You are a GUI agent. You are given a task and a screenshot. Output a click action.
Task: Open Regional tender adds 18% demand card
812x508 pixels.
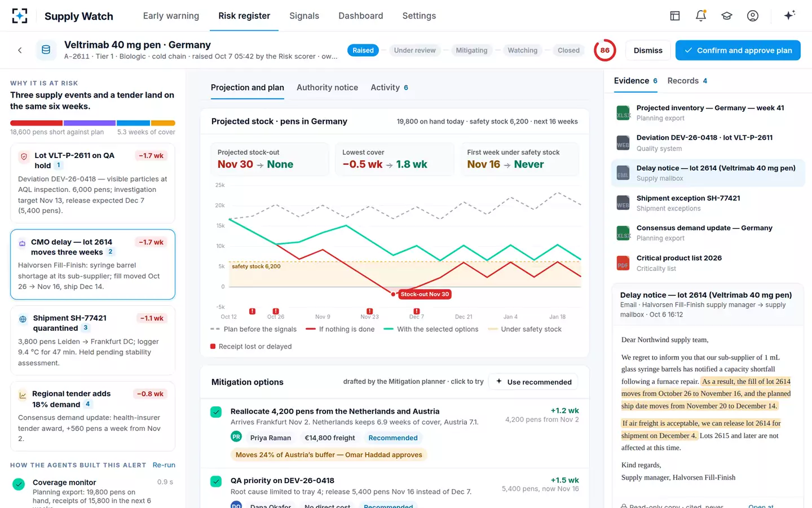pyautogui.click(x=92, y=417)
